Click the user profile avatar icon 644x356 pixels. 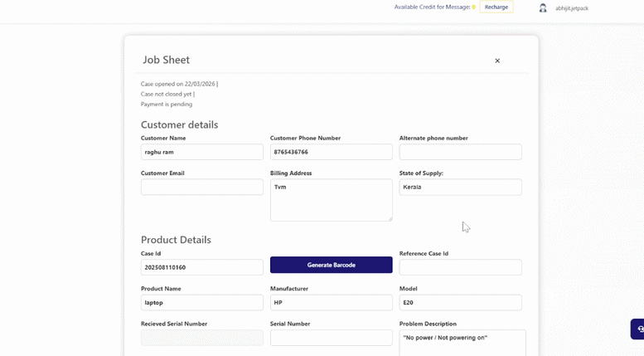pyautogui.click(x=543, y=7)
